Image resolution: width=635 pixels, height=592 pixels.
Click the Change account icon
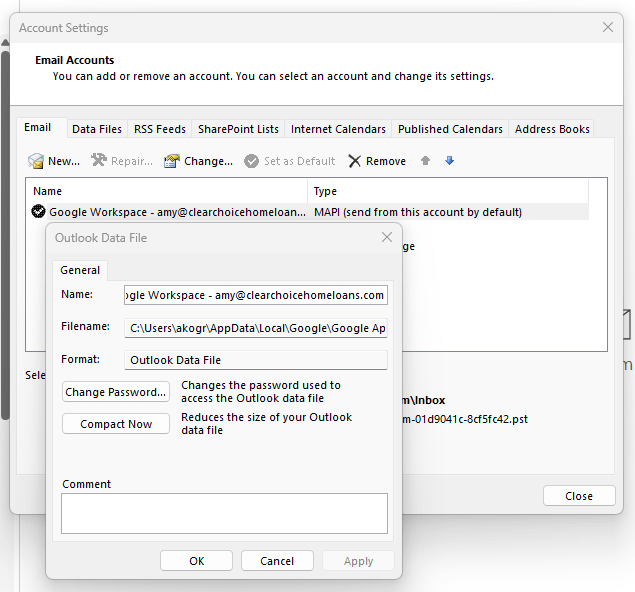click(172, 161)
